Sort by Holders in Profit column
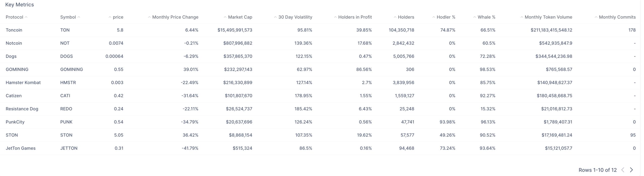The image size is (644, 176). [x=335, y=17]
